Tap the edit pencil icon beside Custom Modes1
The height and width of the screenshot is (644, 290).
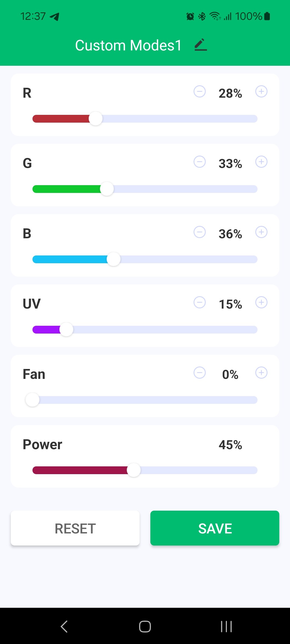pos(201,45)
